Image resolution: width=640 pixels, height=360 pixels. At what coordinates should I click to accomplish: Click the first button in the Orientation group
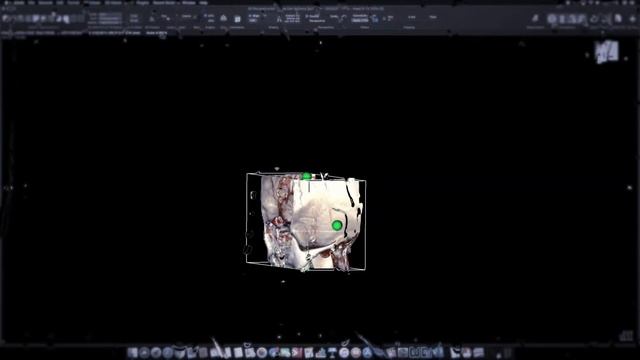[x=552, y=19]
